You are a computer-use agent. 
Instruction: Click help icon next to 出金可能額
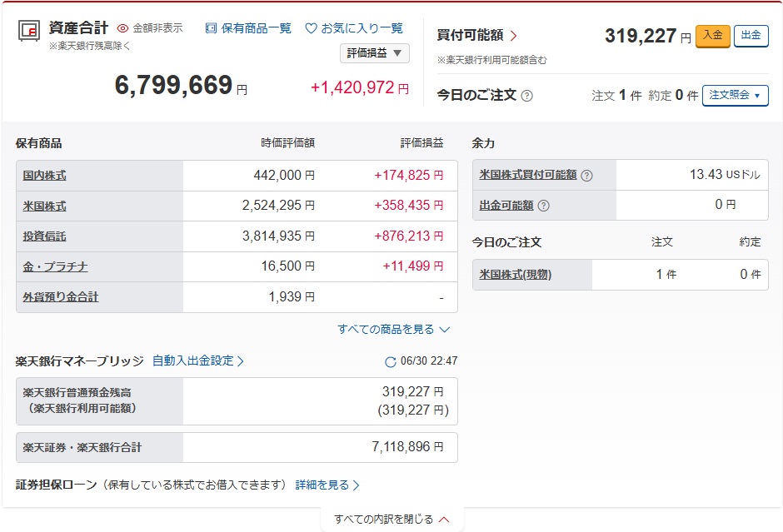coord(544,206)
